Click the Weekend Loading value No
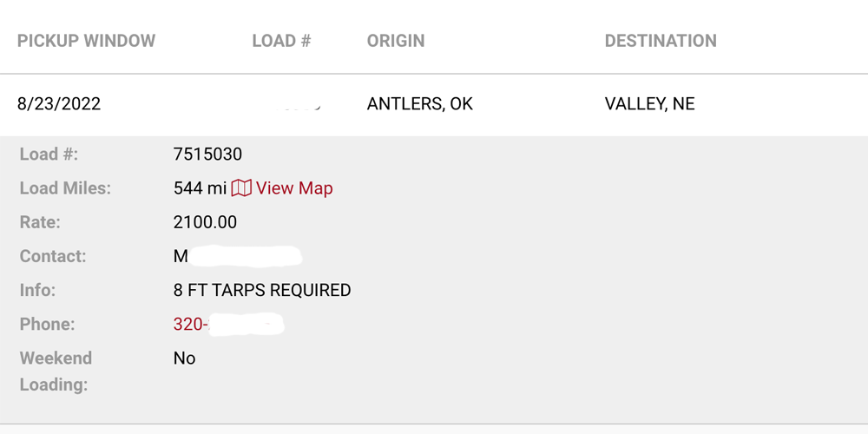Viewport: 868px width, 434px height. point(184,358)
